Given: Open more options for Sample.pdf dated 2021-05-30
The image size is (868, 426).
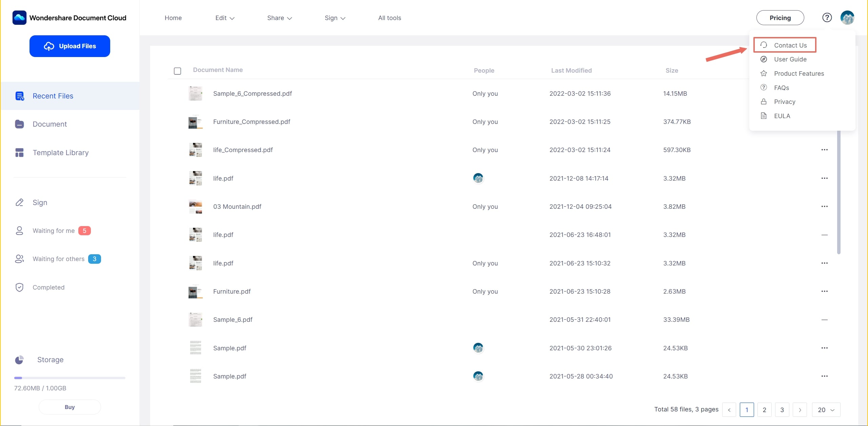Looking at the screenshot, I should coord(825,348).
